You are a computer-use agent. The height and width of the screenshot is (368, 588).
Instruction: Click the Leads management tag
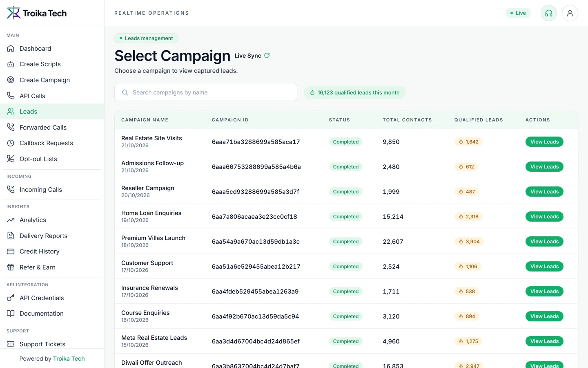tap(146, 38)
